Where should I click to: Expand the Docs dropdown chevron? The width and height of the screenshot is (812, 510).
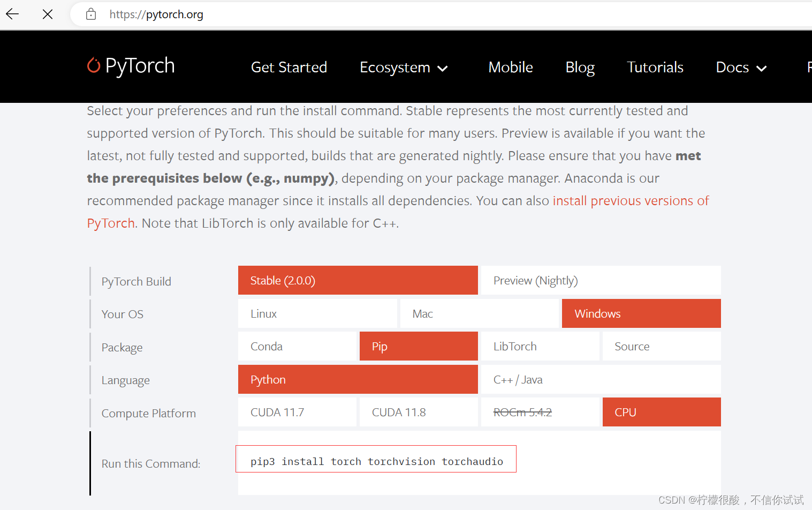point(762,69)
